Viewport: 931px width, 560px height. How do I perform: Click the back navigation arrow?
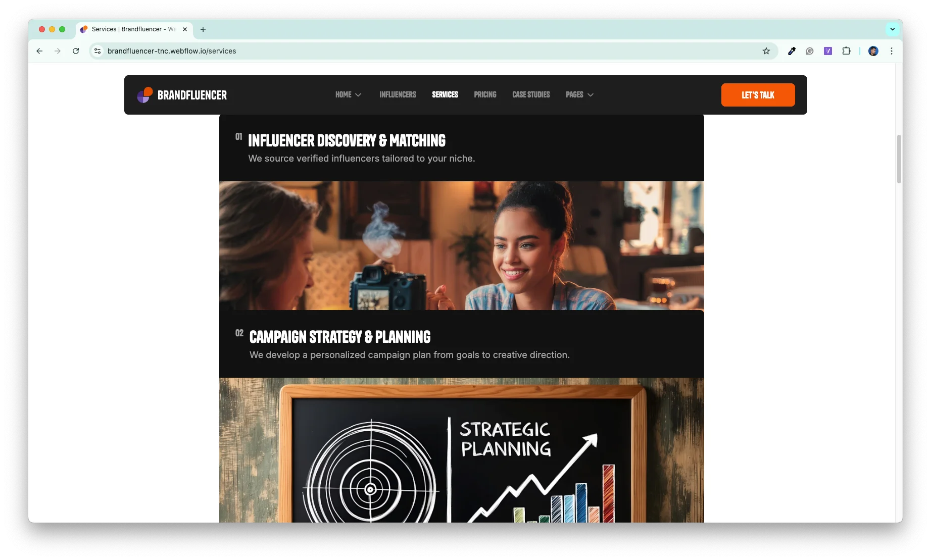tap(39, 51)
